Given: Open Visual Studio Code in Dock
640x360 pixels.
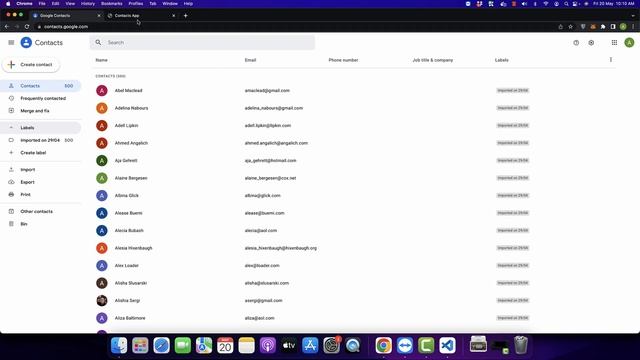Looking at the screenshot, I should (x=447, y=345).
